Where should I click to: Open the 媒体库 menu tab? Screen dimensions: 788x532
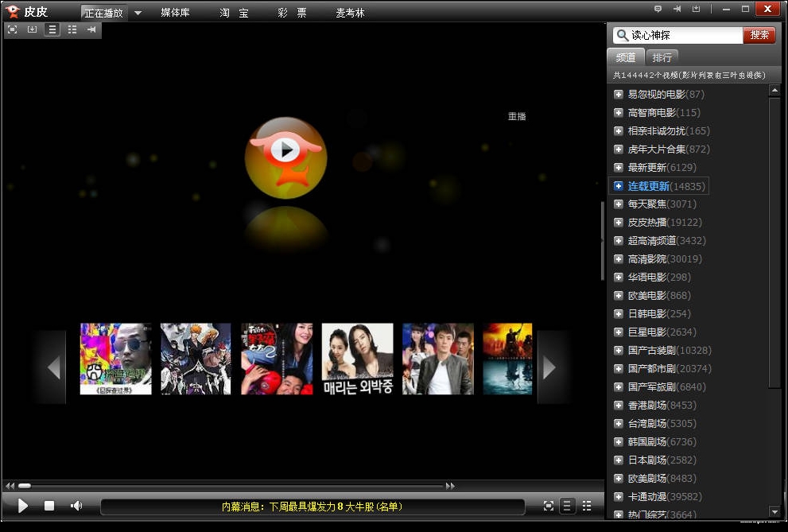click(175, 13)
